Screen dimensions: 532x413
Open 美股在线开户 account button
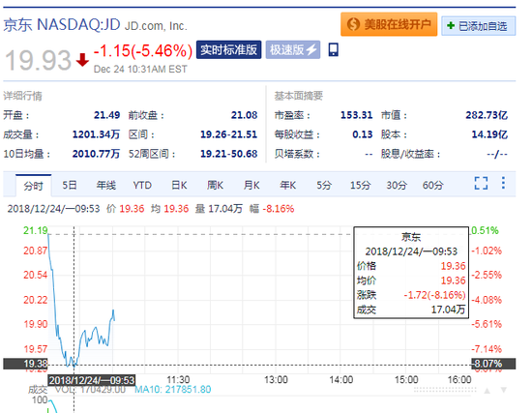coord(389,24)
